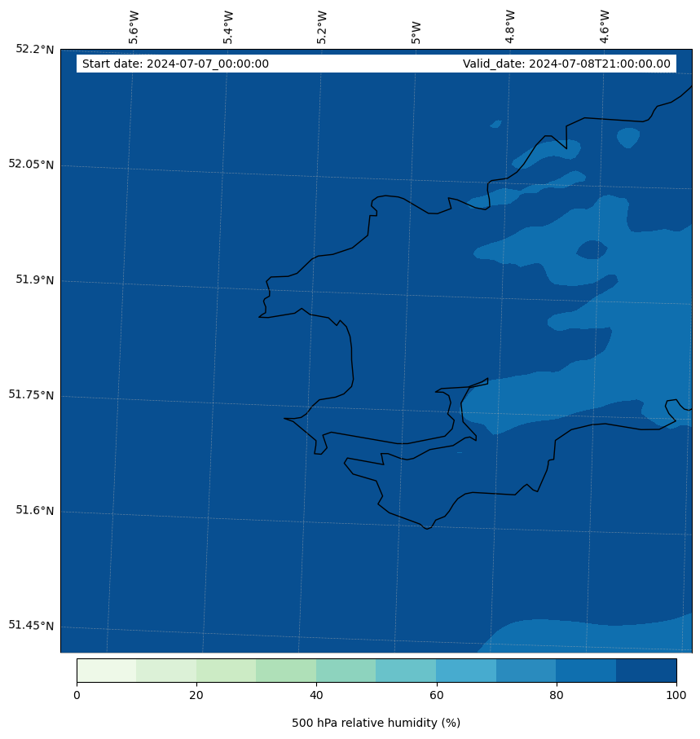This screenshot has width=700, height=739.
Task: Click the 60–70% colorbar swatch
Action: click(x=466, y=671)
